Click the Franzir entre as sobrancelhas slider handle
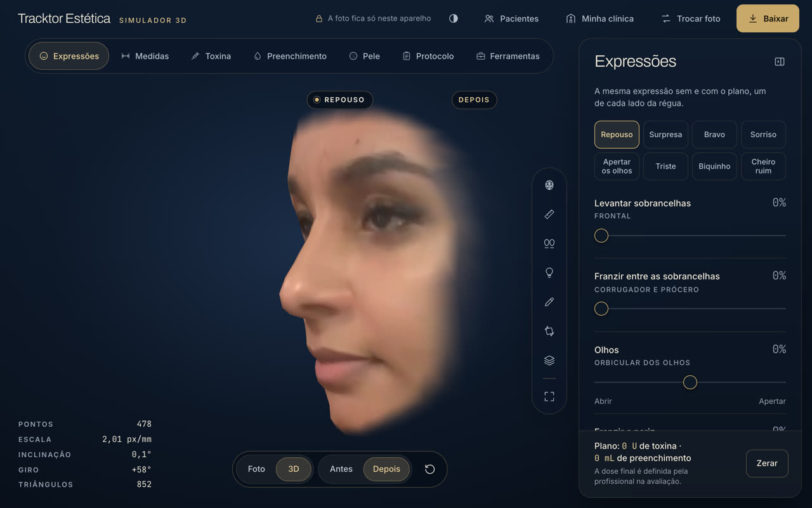 tap(601, 309)
